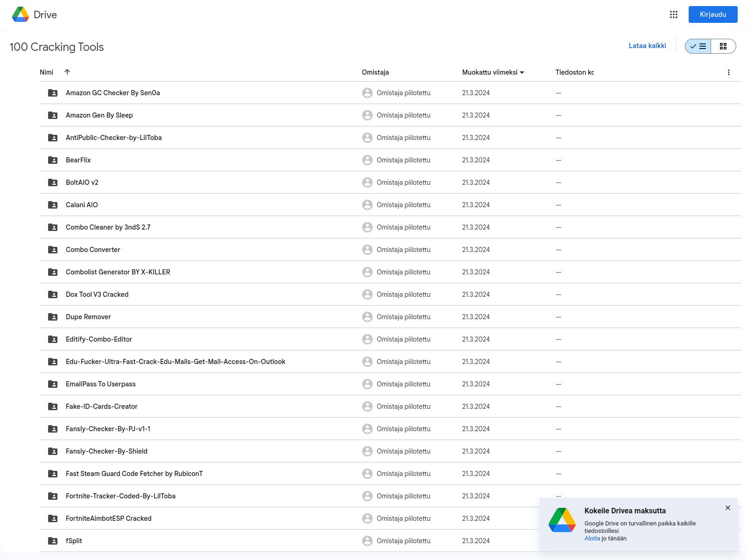
Task: Open the AntiPublic-Checker-by-LilToba folder name
Action: (x=114, y=138)
